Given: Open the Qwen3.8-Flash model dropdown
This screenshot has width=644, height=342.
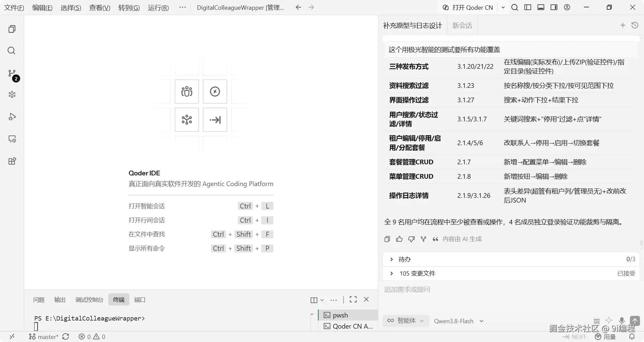Looking at the screenshot, I should pos(459,321).
